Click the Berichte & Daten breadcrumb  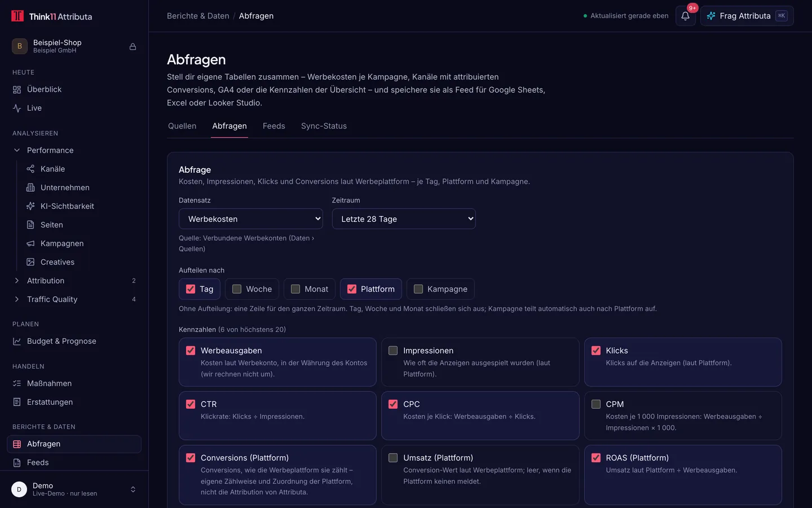point(198,16)
